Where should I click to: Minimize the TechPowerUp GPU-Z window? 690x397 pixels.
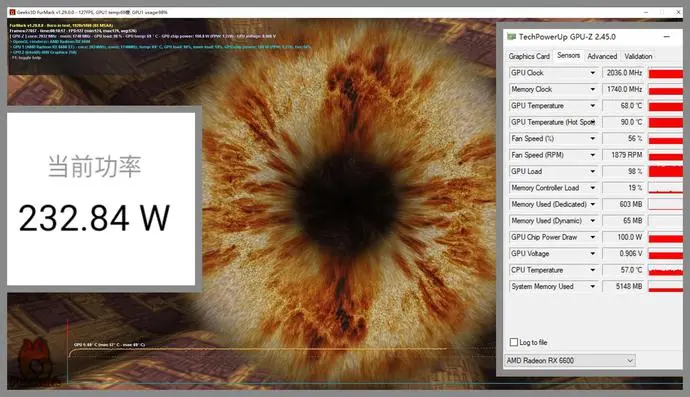point(667,37)
